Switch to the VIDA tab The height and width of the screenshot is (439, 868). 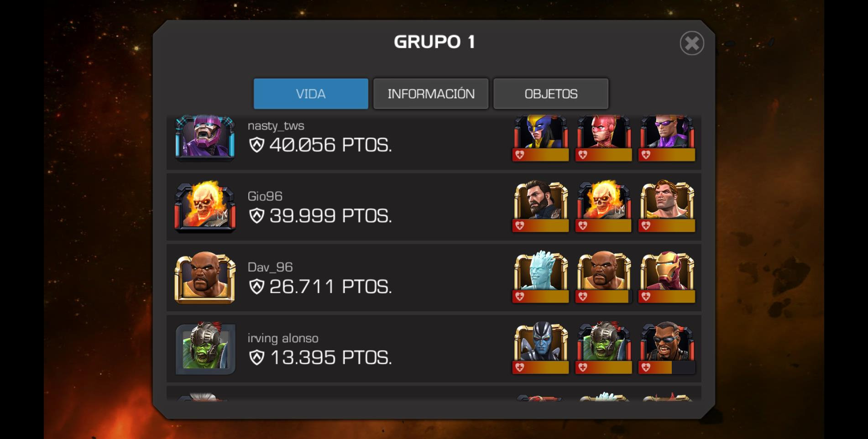tap(311, 94)
